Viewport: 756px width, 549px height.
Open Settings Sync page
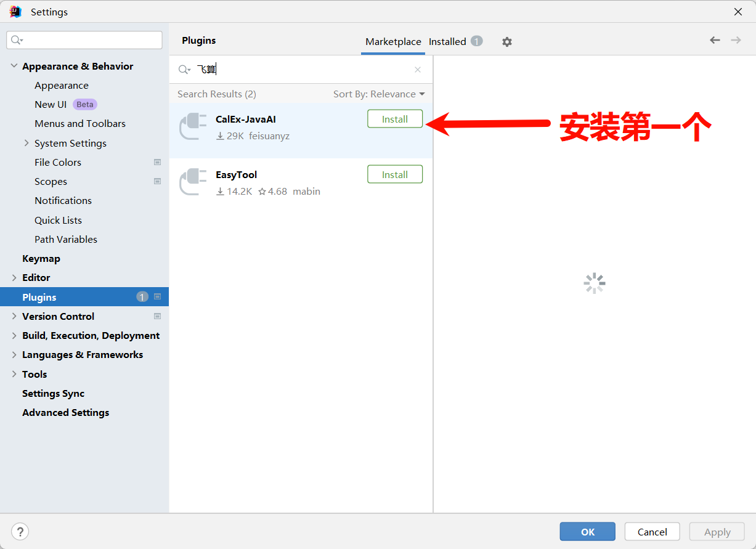tap(53, 393)
